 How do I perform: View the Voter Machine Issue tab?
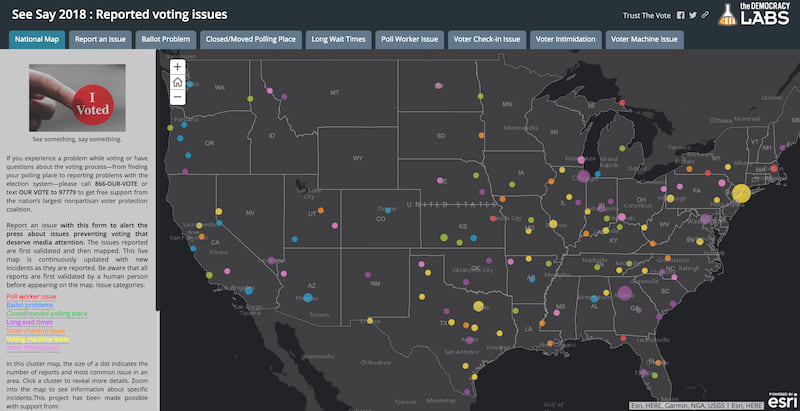pos(644,39)
